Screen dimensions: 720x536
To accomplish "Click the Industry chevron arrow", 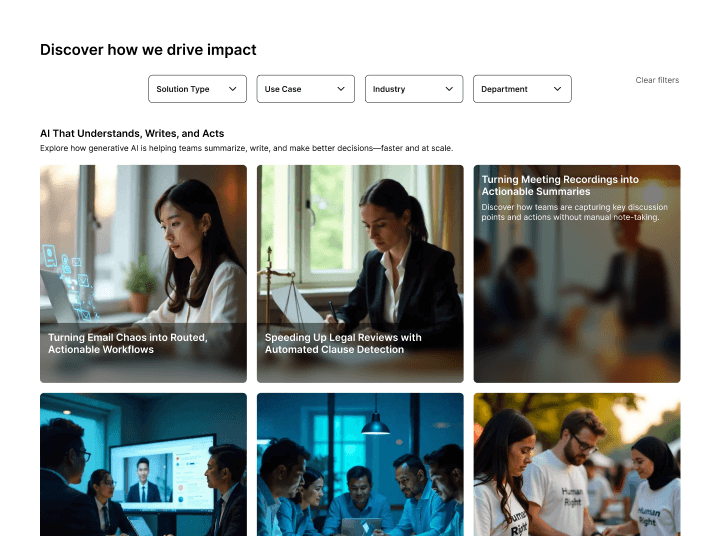I will pos(450,89).
